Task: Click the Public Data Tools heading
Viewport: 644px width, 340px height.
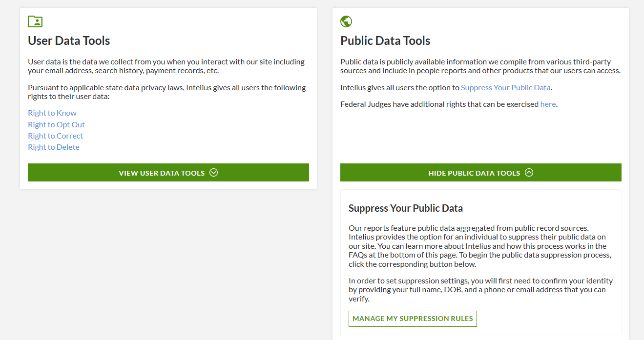Action: coord(385,41)
